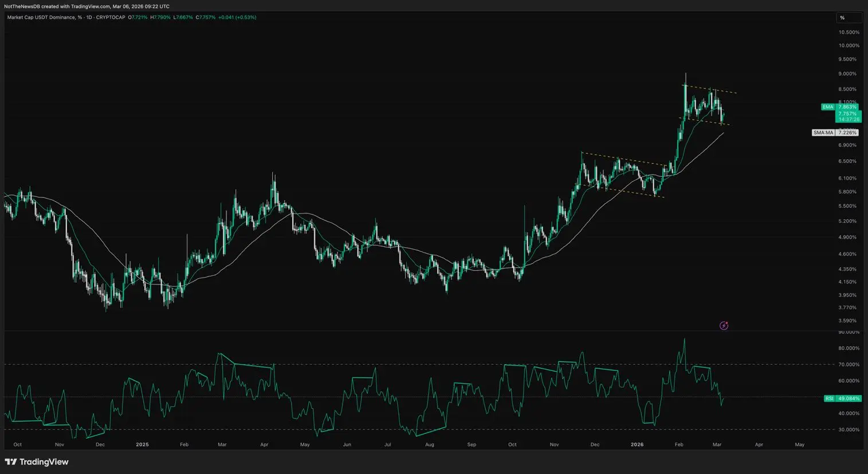Click the May label between Apr and Jun
The image size is (868, 474).
click(x=305, y=445)
